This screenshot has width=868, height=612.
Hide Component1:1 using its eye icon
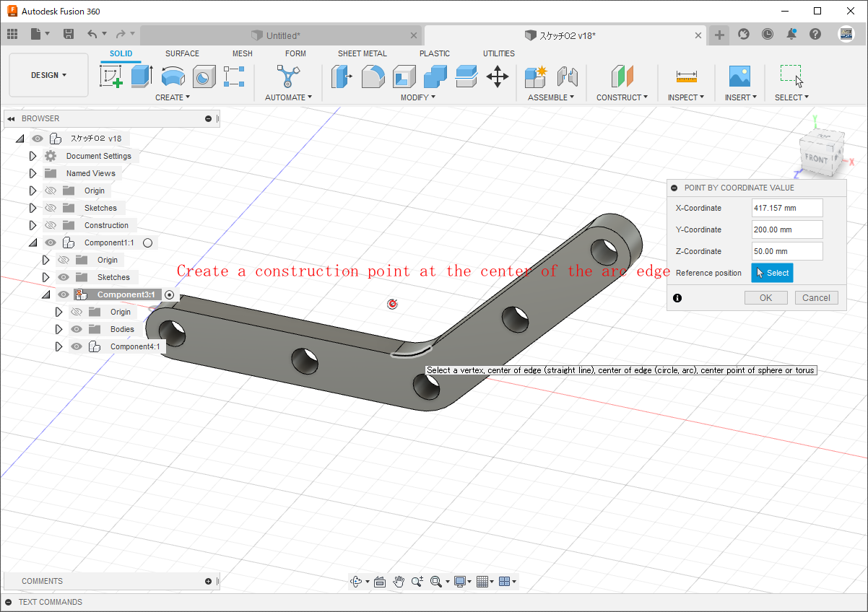point(51,243)
